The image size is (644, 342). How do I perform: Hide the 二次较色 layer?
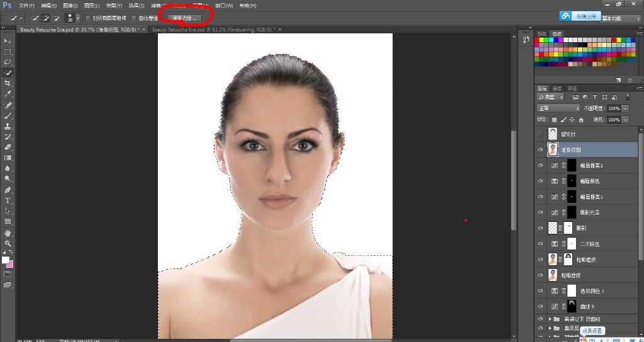pos(540,244)
